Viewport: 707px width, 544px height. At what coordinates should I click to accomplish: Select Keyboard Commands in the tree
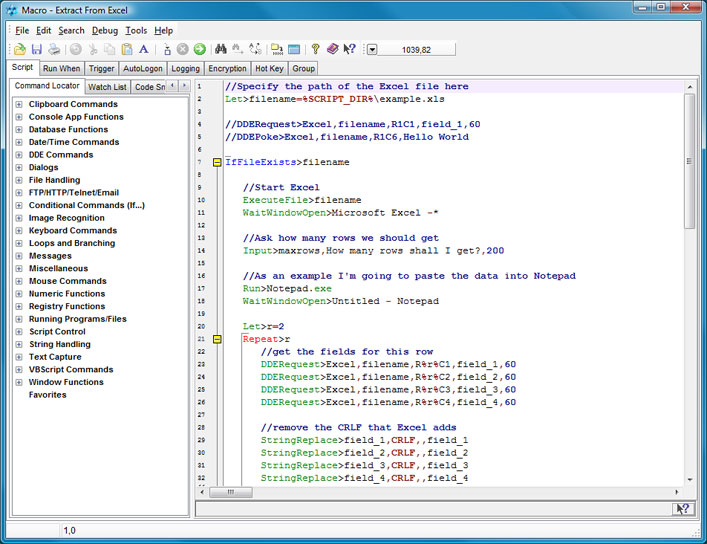[73, 231]
